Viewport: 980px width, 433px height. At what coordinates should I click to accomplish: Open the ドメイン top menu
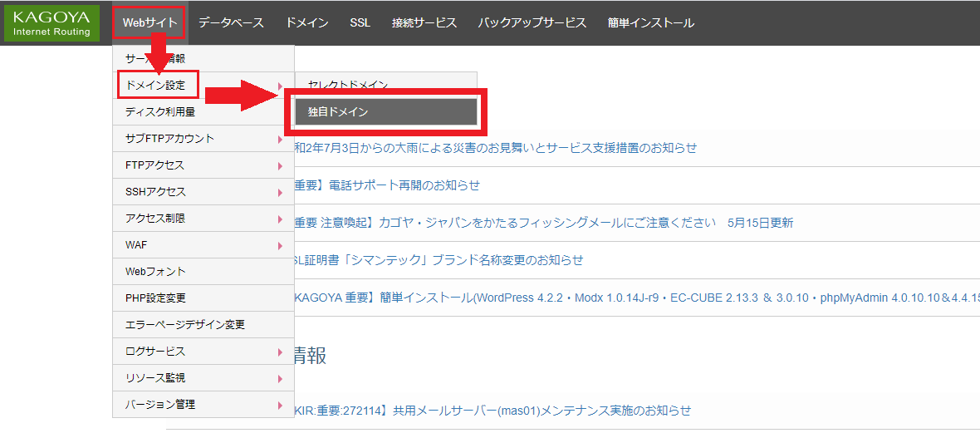tap(306, 23)
